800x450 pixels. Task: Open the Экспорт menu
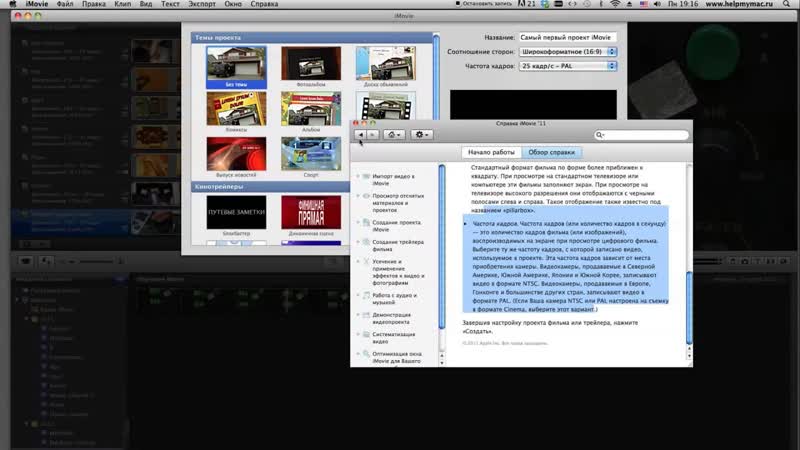point(202,4)
